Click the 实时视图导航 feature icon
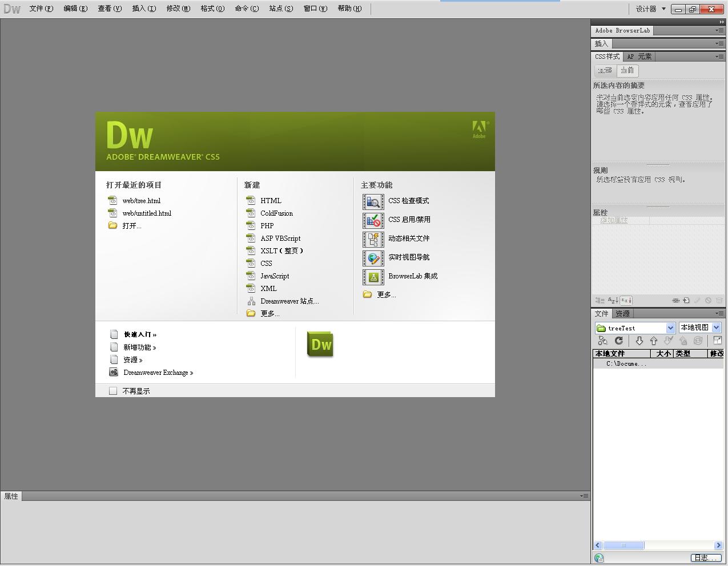Screen dimensions: 728x566 [373, 258]
